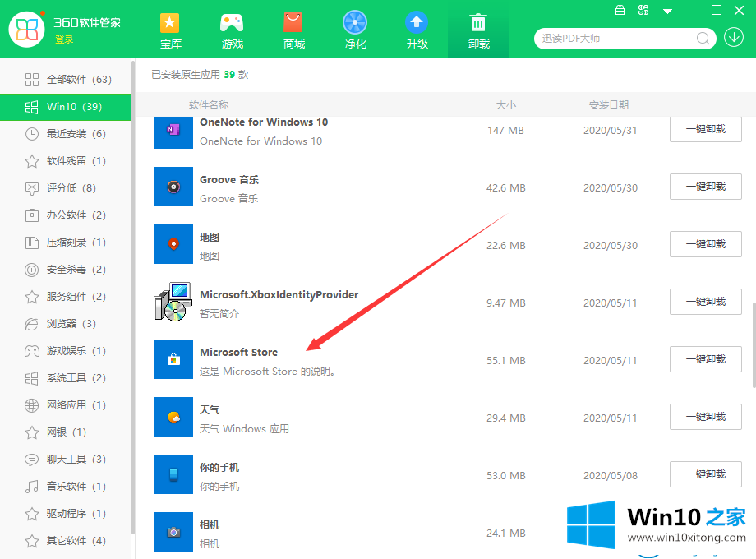Select 系统工具 (2) category
Image resolution: width=756 pixels, height=559 pixels.
pos(66,377)
